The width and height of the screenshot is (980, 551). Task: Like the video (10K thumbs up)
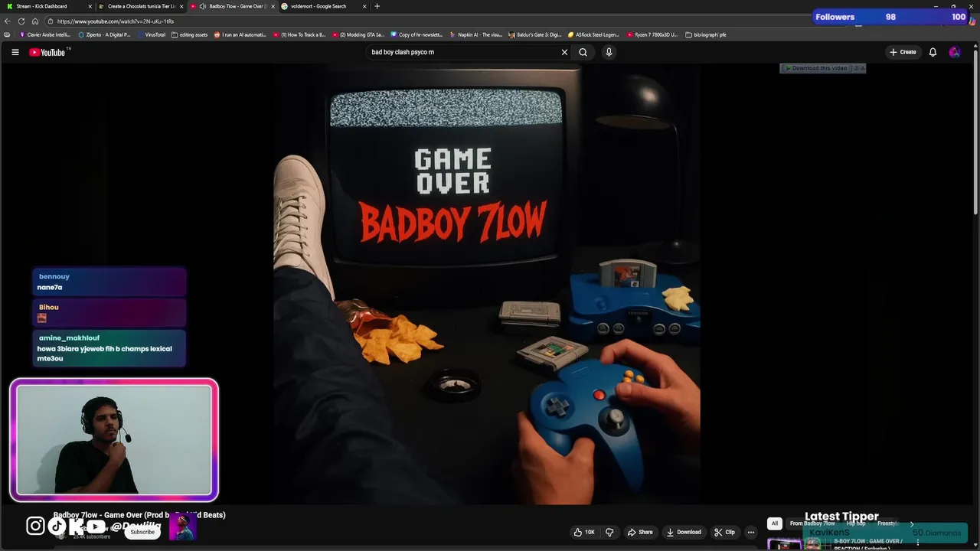(x=584, y=532)
